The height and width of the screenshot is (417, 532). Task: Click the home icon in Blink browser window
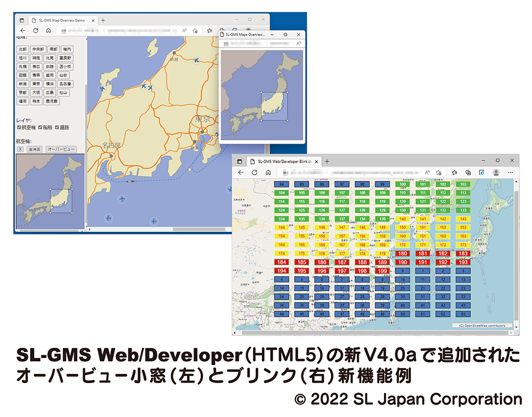click(x=268, y=173)
